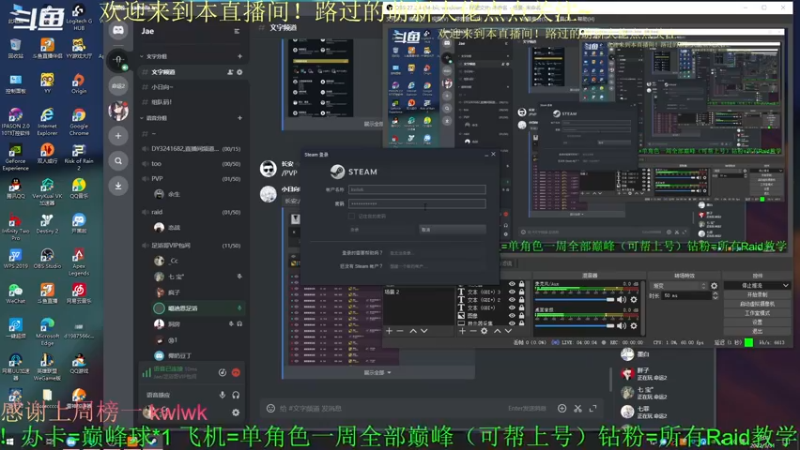The height and width of the screenshot is (450, 800).
Task: Add a channel to the 文字分组 category
Action: 240,56
